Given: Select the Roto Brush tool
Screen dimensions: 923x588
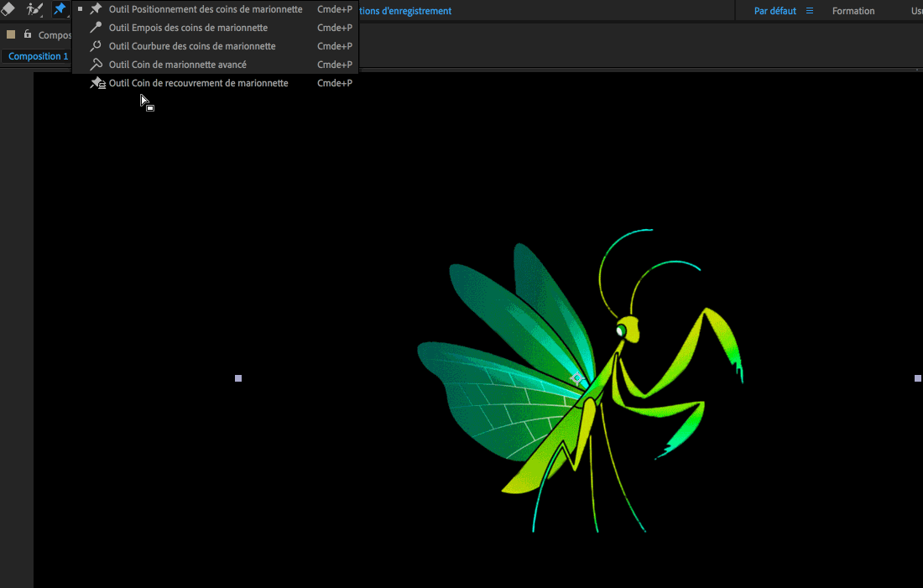Looking at the screenshot, I should (34, 9).
